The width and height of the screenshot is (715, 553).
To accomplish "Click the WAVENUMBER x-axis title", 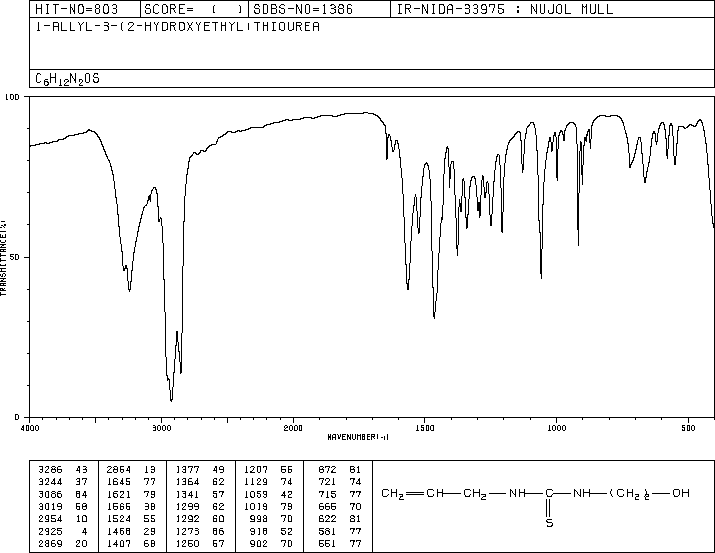I will click(x=358, y=437).
